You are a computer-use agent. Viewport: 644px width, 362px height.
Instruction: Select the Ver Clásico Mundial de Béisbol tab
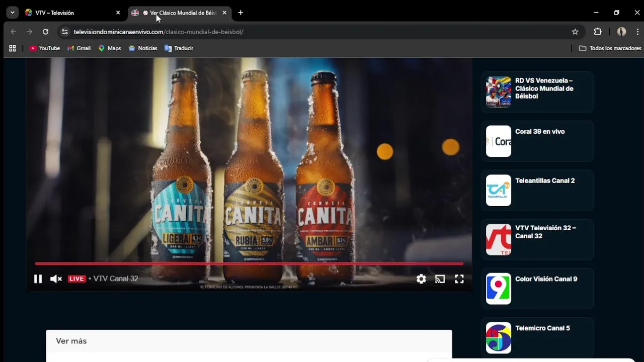[179, 13]
